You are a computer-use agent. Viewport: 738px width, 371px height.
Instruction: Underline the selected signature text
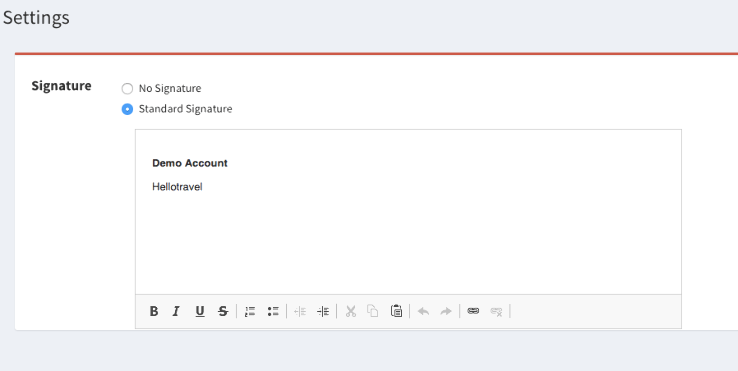pyautogui.click(x=200, y=311)
